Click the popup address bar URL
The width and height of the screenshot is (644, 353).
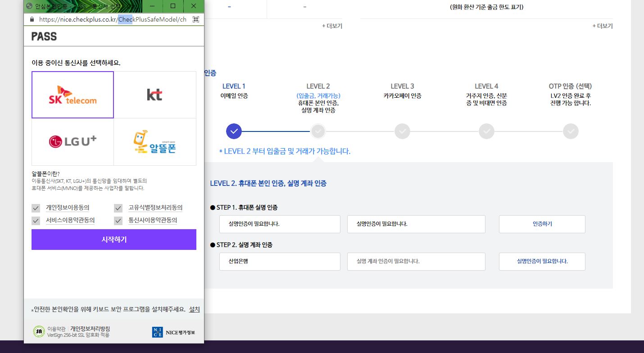coord(113,19)
